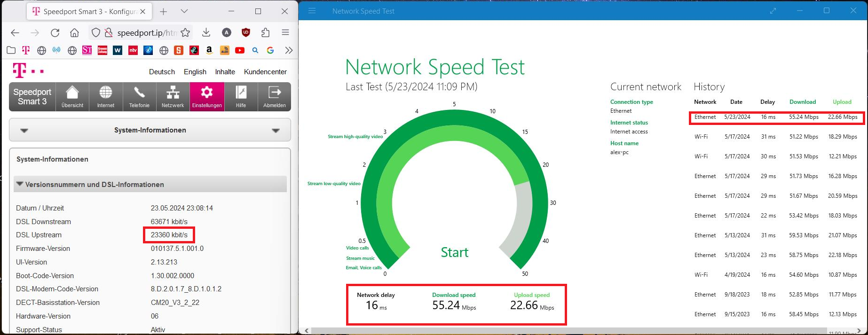Image resolution: width=868 pixels, height=335 pixels.
Task: Click the speedport.ip address field
Action: point(146,32)
